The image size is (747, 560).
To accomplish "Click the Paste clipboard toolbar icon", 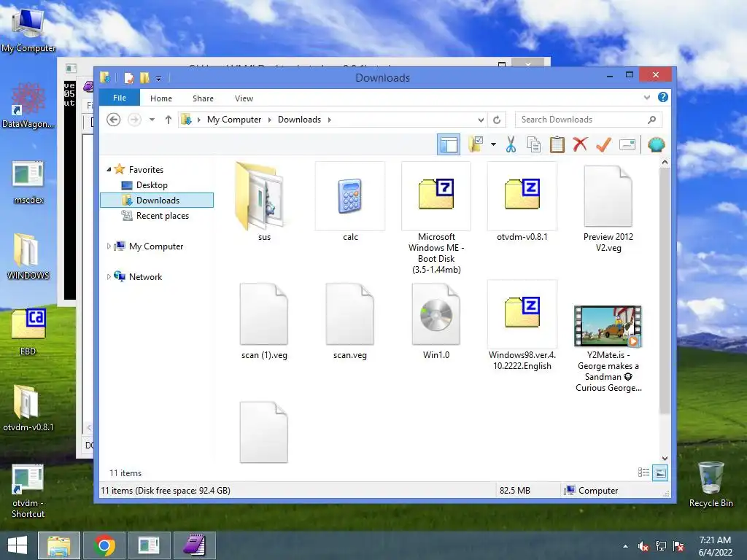I will (557, 144).
